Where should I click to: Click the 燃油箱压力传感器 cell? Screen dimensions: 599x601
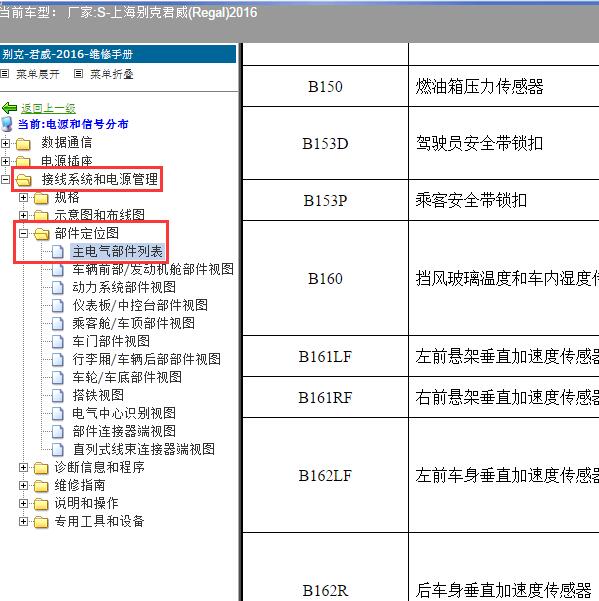[504, 86]
